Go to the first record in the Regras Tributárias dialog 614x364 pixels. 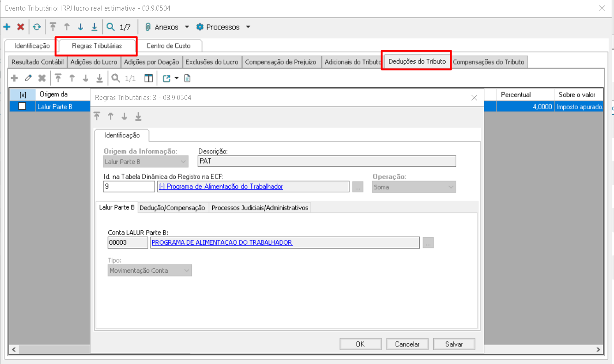97,116
